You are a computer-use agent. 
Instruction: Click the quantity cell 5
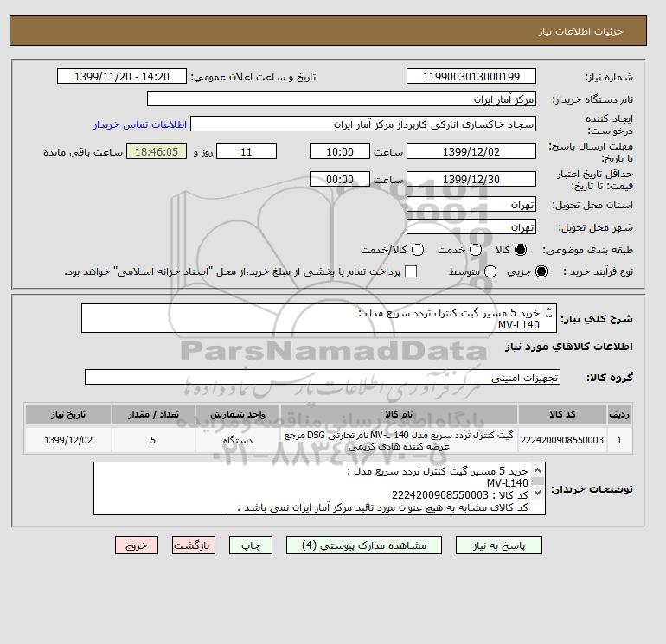(x=153, y=440)
